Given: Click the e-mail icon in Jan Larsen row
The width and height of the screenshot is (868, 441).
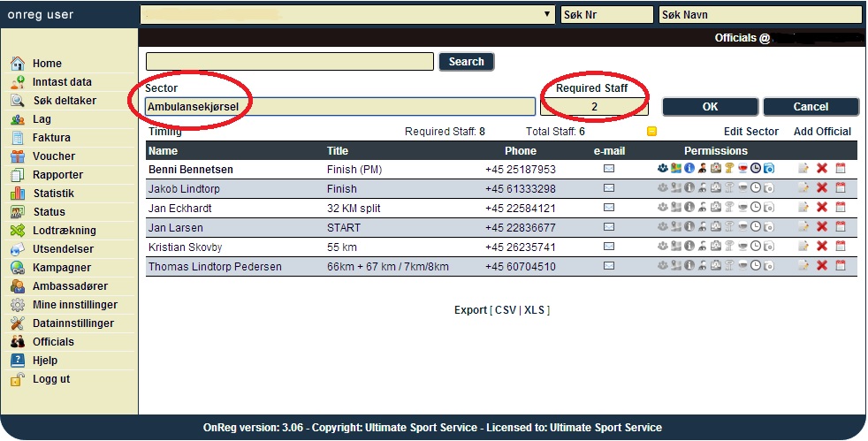Looking at the screenshot, I should [609, 226].
